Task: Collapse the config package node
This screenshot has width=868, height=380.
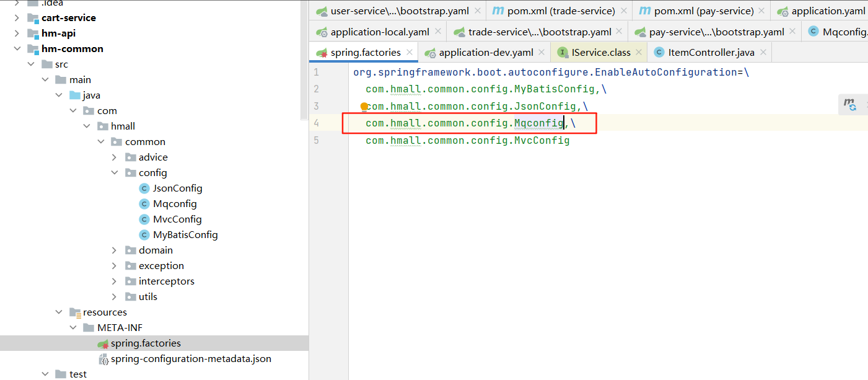Action: click(x=115, y=173)
